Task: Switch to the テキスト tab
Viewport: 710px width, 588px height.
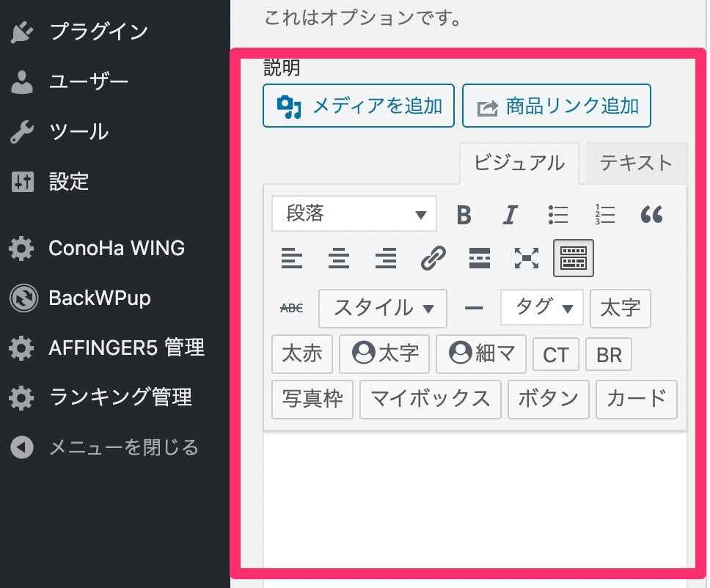Action: pos(637,163)
